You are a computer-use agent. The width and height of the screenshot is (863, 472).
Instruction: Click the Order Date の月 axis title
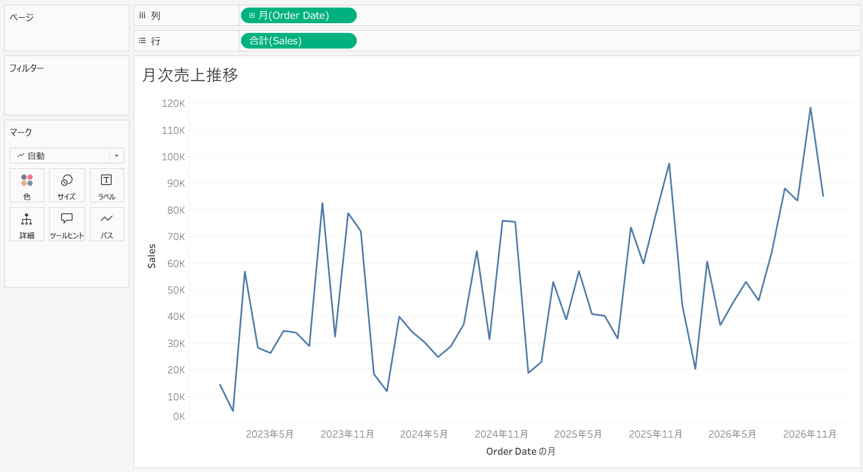(x=521, y=451)
